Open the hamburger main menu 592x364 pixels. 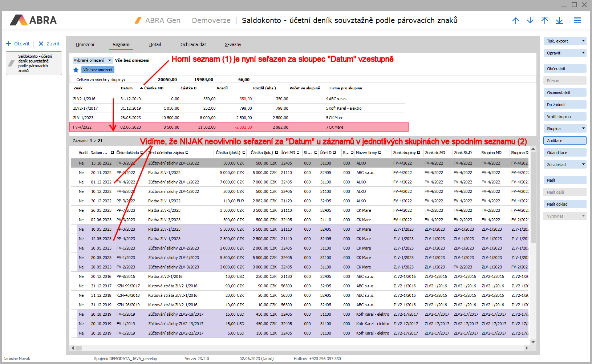pyautogui.click(x=577, y=21)
